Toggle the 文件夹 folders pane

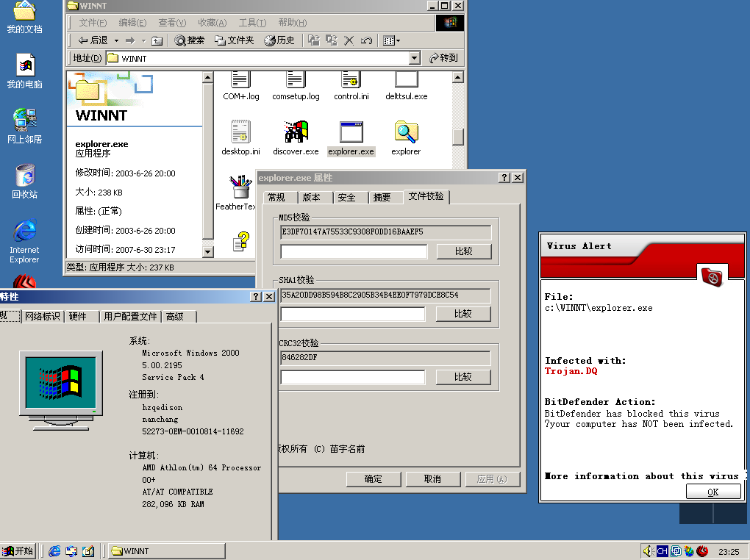tap(235, 40)
